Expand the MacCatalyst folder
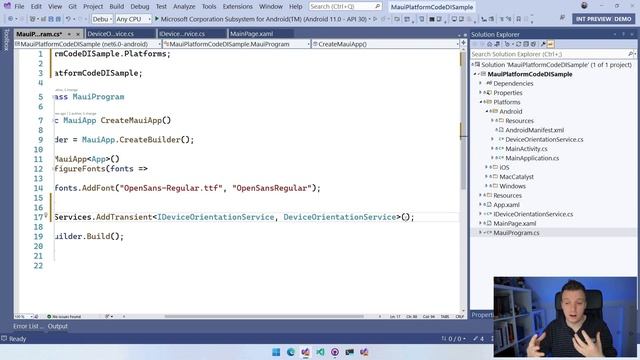The width and height of the screenshot is (640, 360). (487, 177)
